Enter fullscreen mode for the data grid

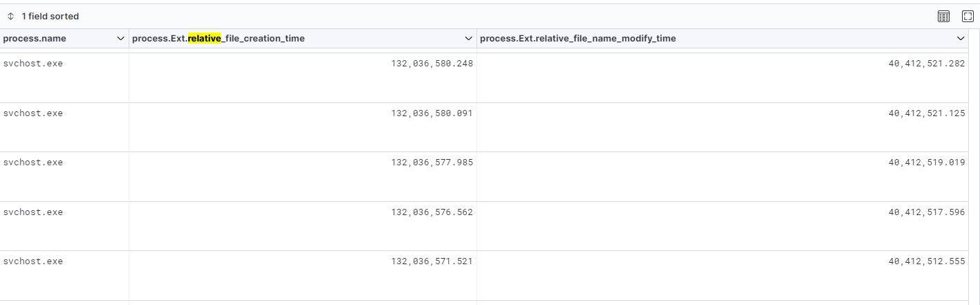967,17
